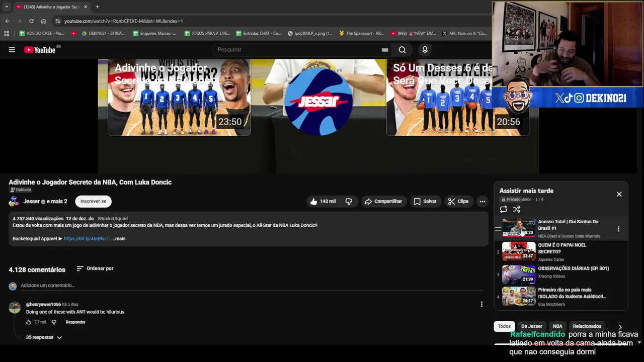The height and width of the screenshot is (362, 644).
Task: Select 'Acesso Total | Gui Santos Do Brasil #1'
Action: click(568, 225)
